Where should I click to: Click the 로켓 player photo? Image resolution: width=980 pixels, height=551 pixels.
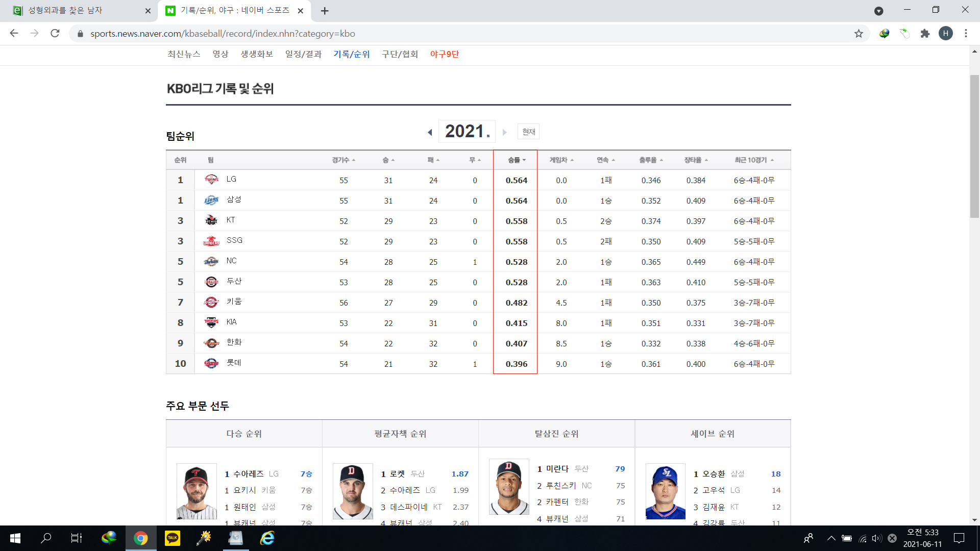(353, 491)
